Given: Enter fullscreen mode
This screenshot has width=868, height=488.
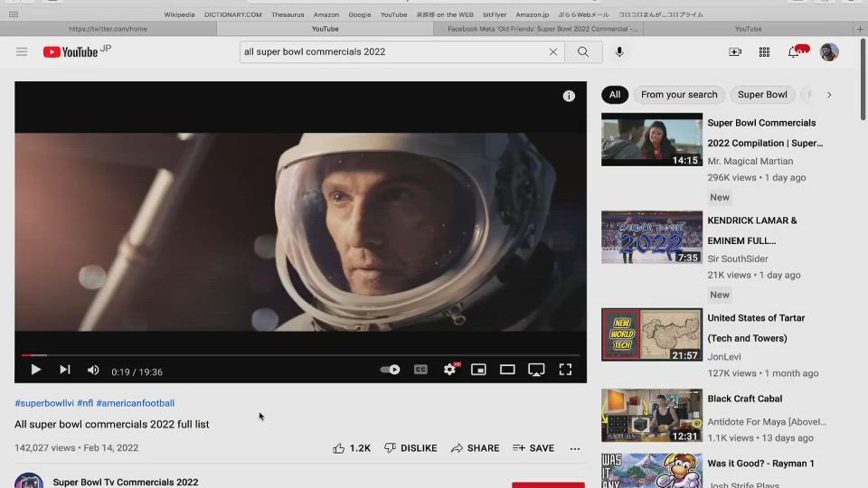Looking at the screenshot, I should 565,370.
